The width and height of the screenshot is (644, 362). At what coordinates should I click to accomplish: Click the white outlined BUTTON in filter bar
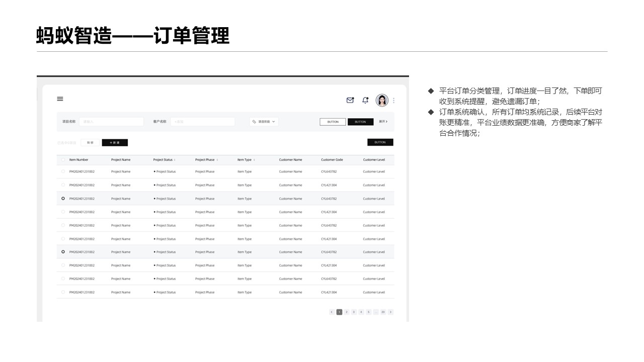(333, 122)
